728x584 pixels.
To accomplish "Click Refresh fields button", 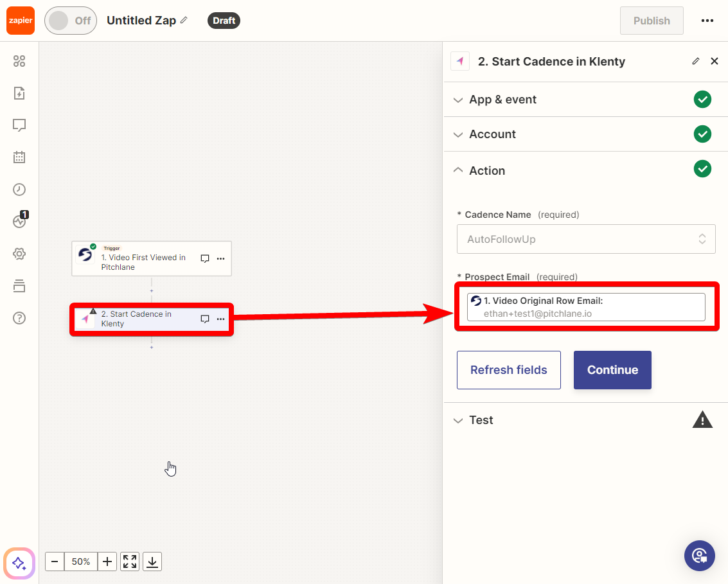I will point(509,370).
